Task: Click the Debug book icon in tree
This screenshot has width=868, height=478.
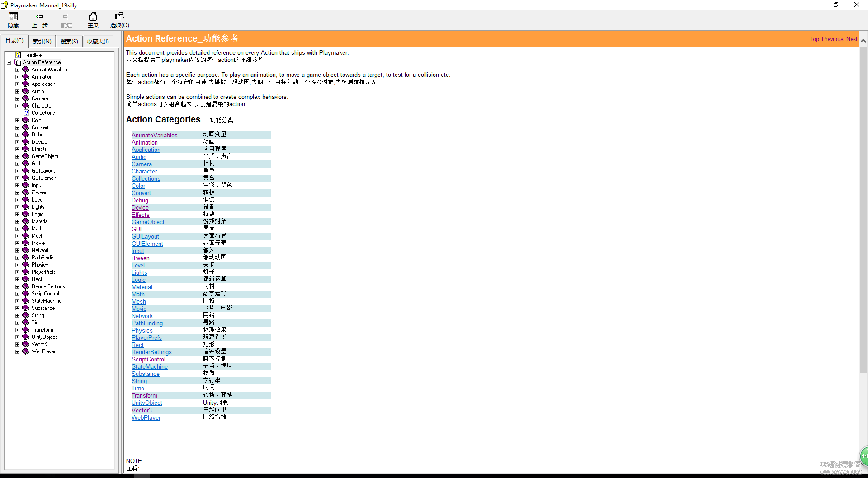Action: pyautogui.click(x=26, y=135)
